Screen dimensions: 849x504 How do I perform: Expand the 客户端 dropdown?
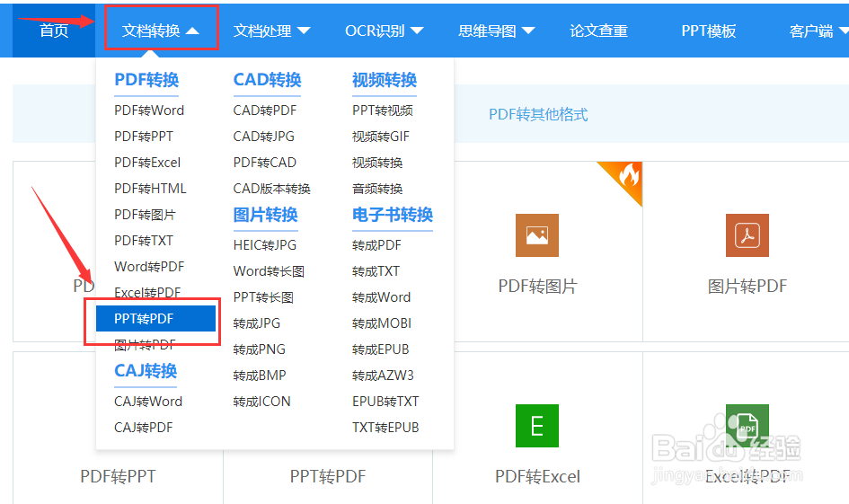(818, 31)
